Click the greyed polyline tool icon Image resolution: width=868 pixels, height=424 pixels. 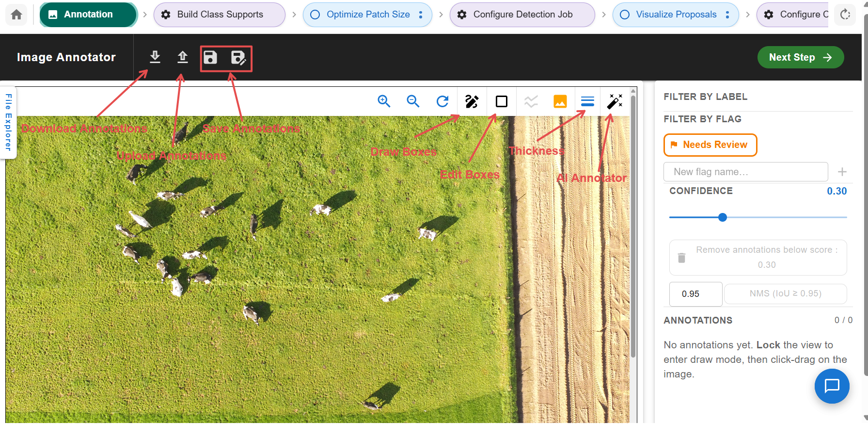(x=531, y=101)
